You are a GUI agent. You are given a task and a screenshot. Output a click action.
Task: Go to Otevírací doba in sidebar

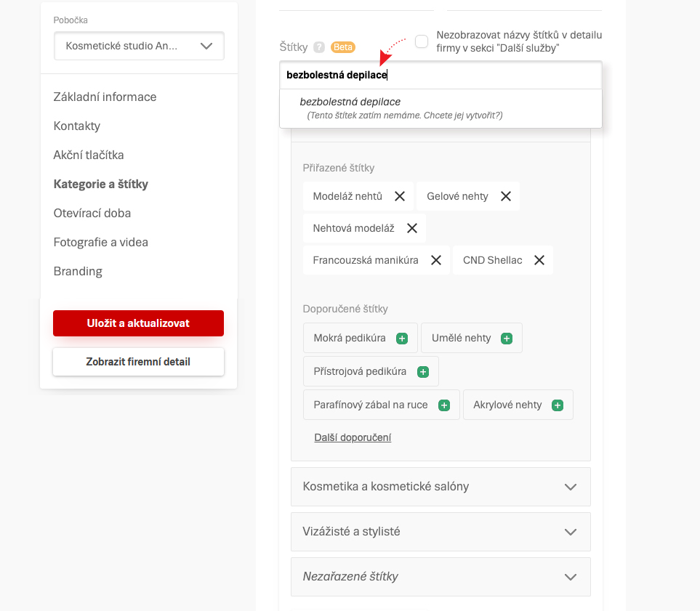(x=92, y=213)
